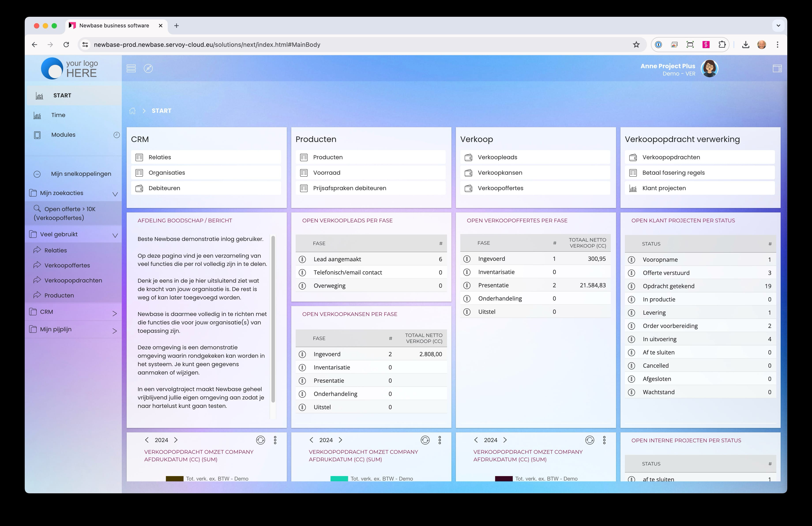Screen dimensions: 812x526
Task: Open the right side panel icon
Action: coord(777,69)
